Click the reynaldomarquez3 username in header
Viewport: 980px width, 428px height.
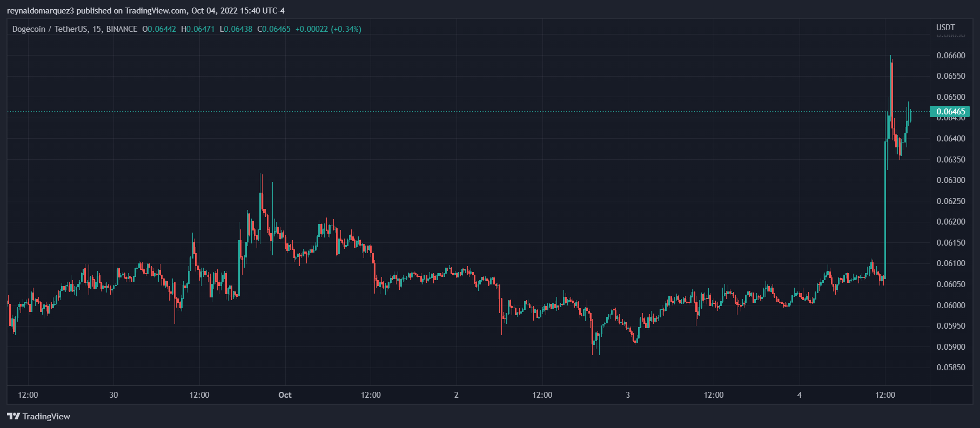(x=41, y=11)
